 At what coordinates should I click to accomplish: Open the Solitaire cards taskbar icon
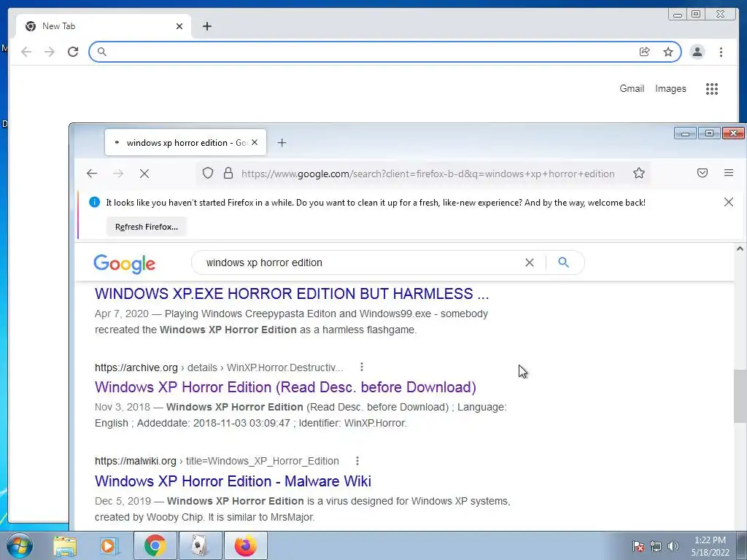click(201, 545)
